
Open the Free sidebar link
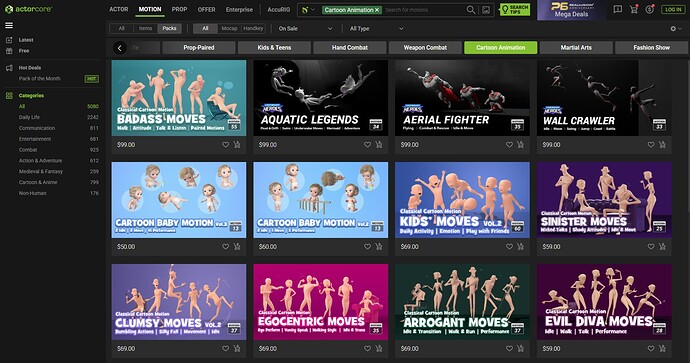tap(24, 51)
